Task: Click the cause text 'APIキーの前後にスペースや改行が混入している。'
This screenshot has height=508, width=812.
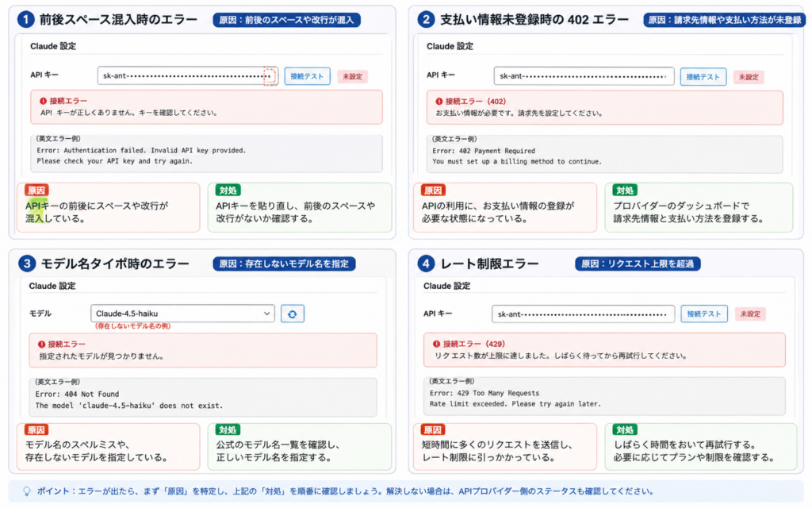Action: click(x=97, y=212)
